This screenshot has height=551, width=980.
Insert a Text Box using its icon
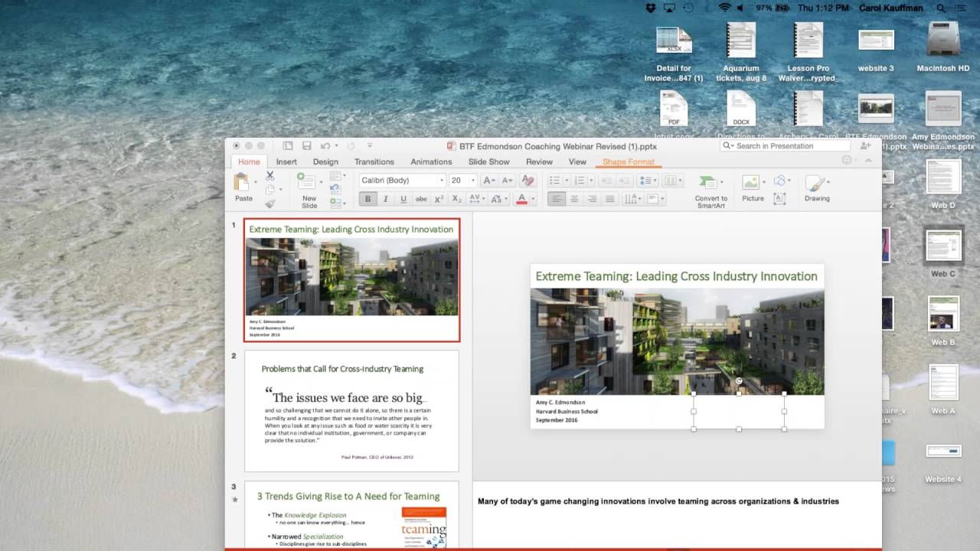(x=779, y=199)
